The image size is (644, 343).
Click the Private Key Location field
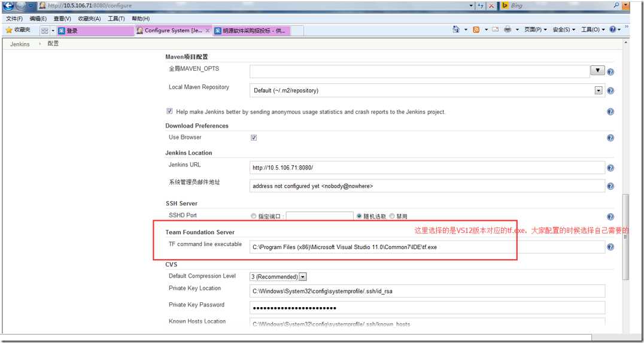(427, 291)
